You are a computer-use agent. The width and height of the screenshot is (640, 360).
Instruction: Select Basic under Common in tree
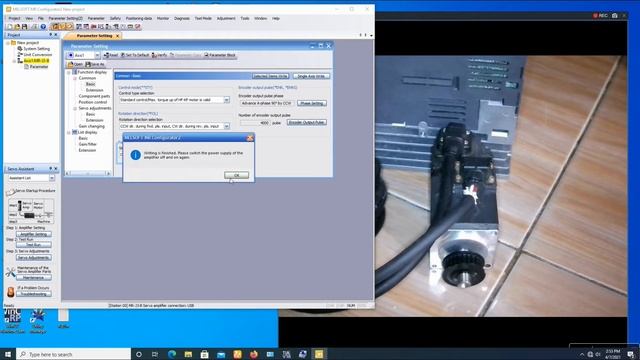tap(90, 84)
